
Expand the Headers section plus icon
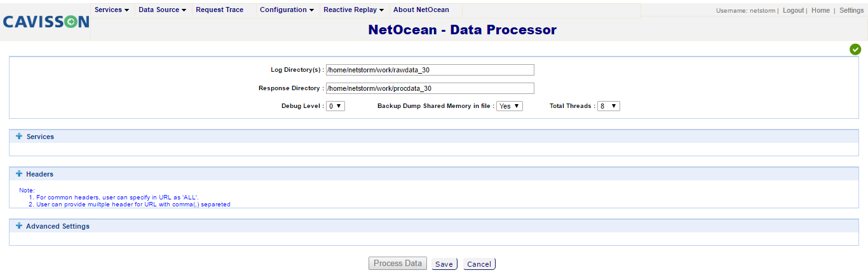click(x=19, y=174)
